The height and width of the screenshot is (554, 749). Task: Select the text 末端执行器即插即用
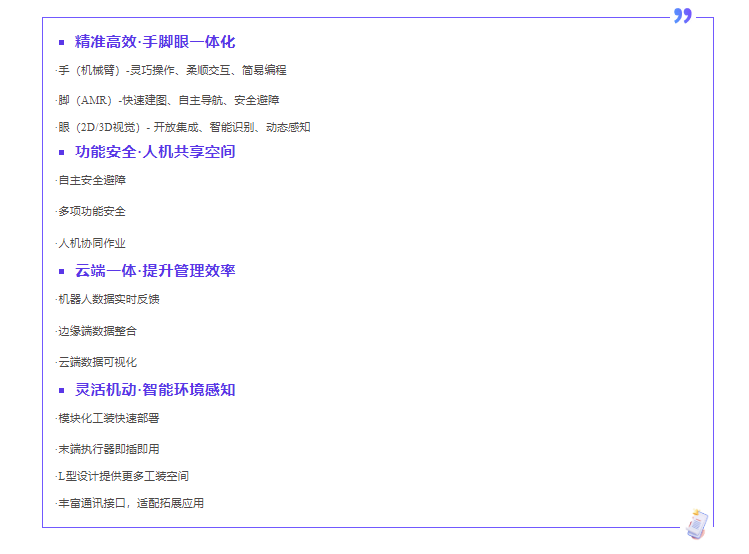pos(108,449)
